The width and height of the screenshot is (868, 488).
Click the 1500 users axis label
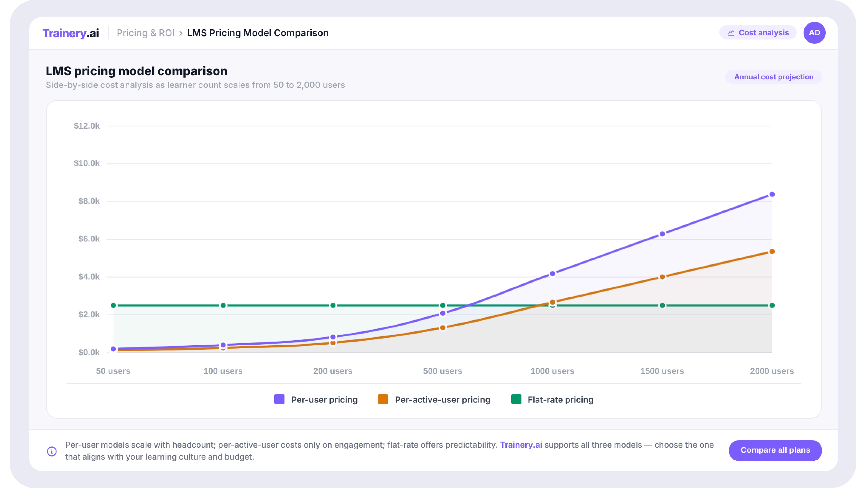pos(662,371)
